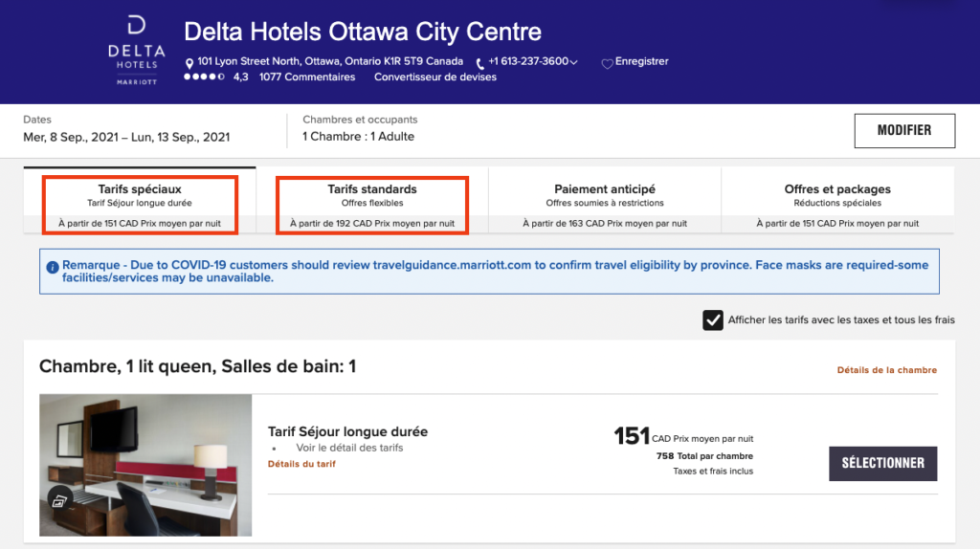Click the Delta Hotels Marriott logo
This screenshot has width=980, height=549.
(x=136, y=50)
